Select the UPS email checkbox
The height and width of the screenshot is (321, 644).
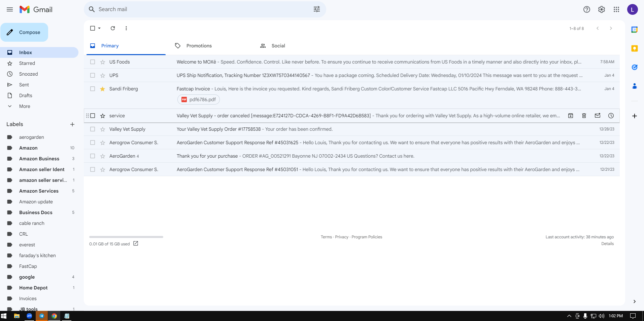tap(93, 75)
